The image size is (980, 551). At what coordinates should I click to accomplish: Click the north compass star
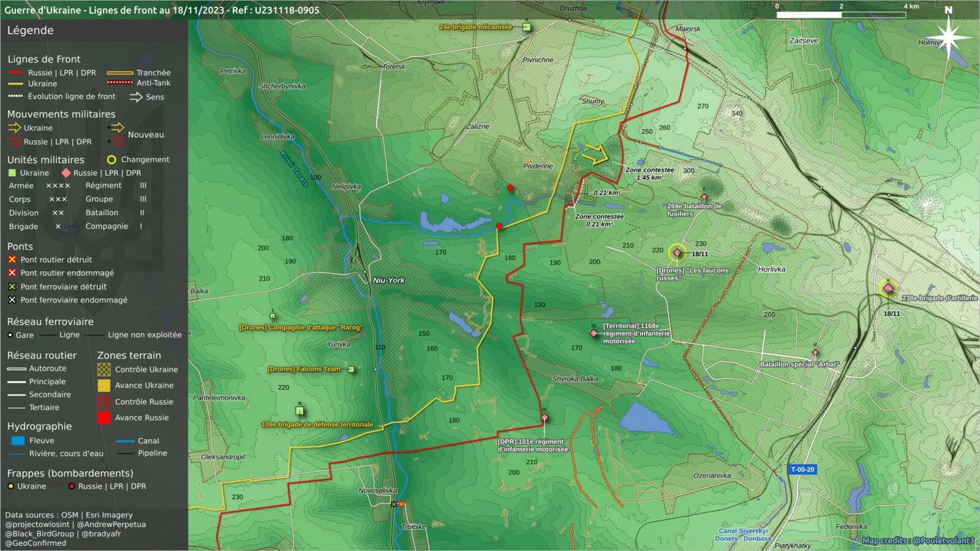(x=948, y=37)
